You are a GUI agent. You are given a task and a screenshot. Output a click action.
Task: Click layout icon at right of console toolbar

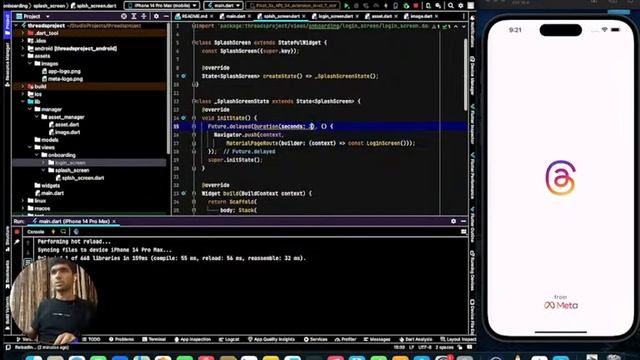pos(464,232)
